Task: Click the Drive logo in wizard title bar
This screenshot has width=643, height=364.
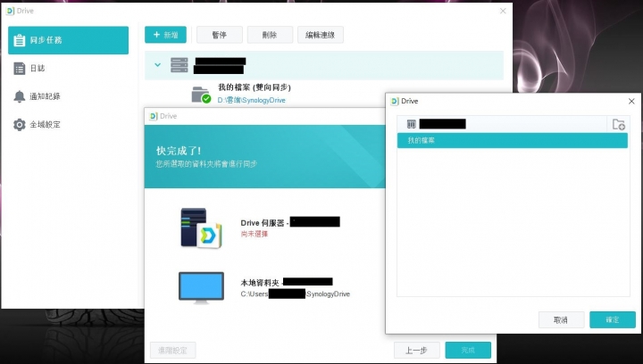Action: click(x=154, y=116)
